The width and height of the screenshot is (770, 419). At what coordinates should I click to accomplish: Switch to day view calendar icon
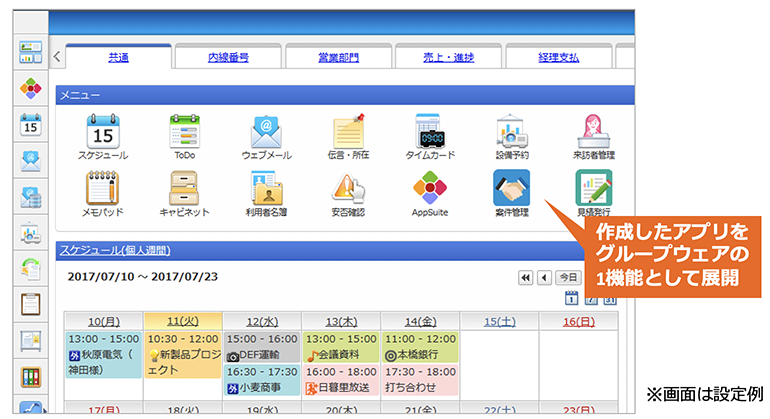pyautogui.click(x=571, y=298)
